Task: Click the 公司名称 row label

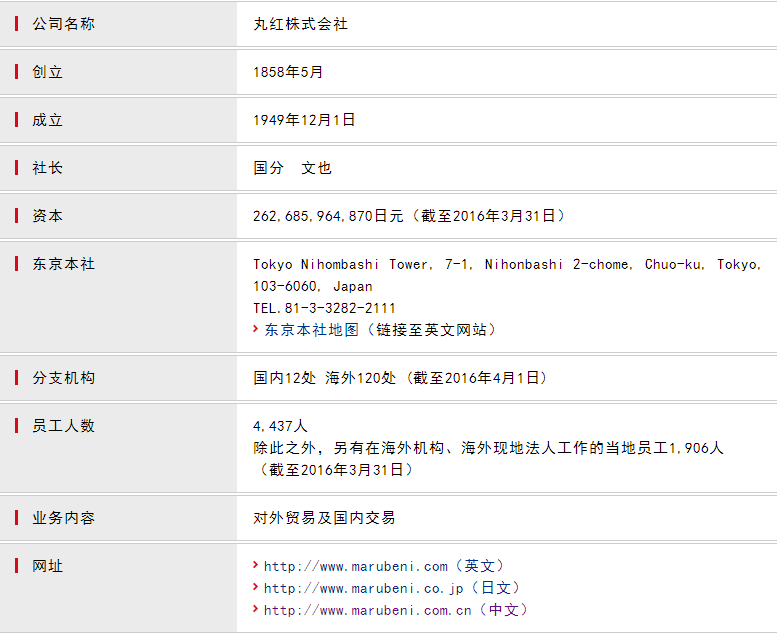Action: [63, 24]
